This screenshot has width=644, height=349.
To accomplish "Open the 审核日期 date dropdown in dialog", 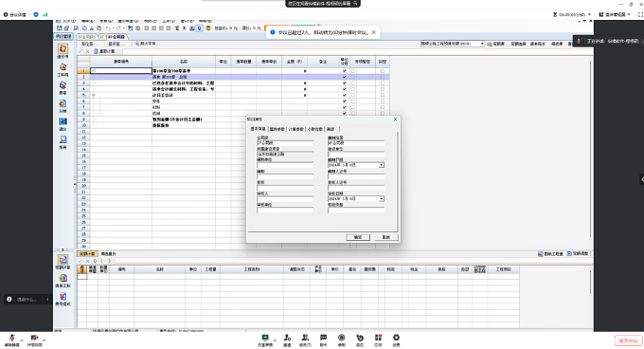I will (381, 198).
